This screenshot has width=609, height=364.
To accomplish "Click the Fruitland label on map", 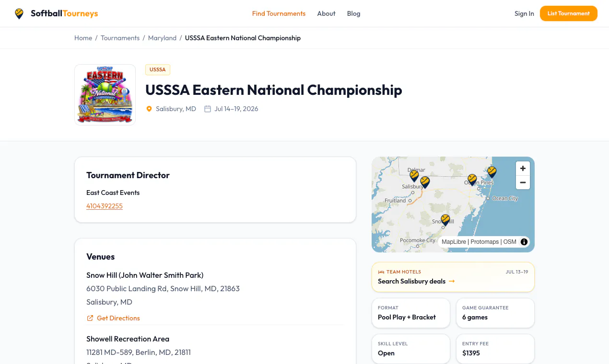I will (395, 201).
